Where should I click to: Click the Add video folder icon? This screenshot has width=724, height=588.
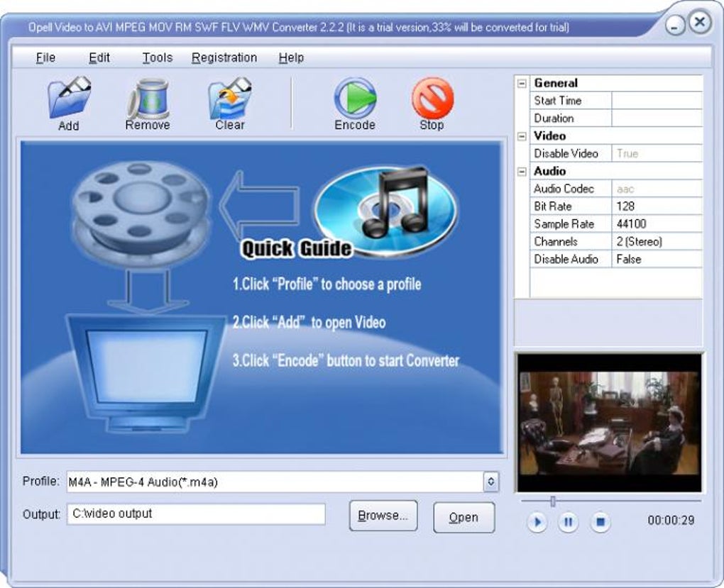point(69,97)
